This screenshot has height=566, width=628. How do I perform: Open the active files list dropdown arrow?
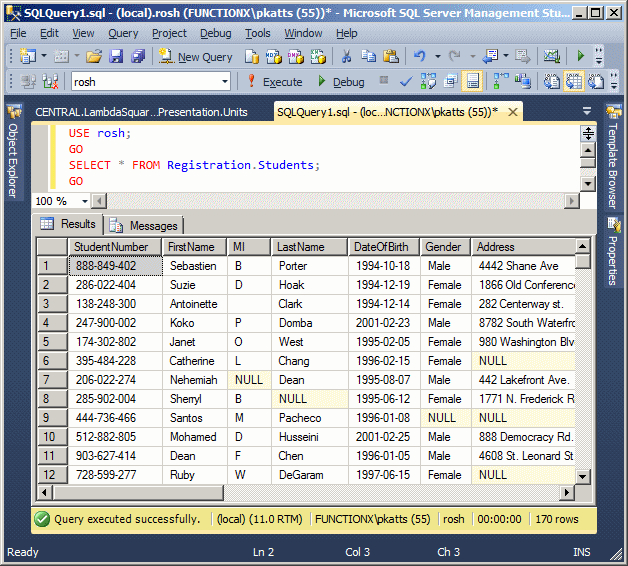[587, 111]
